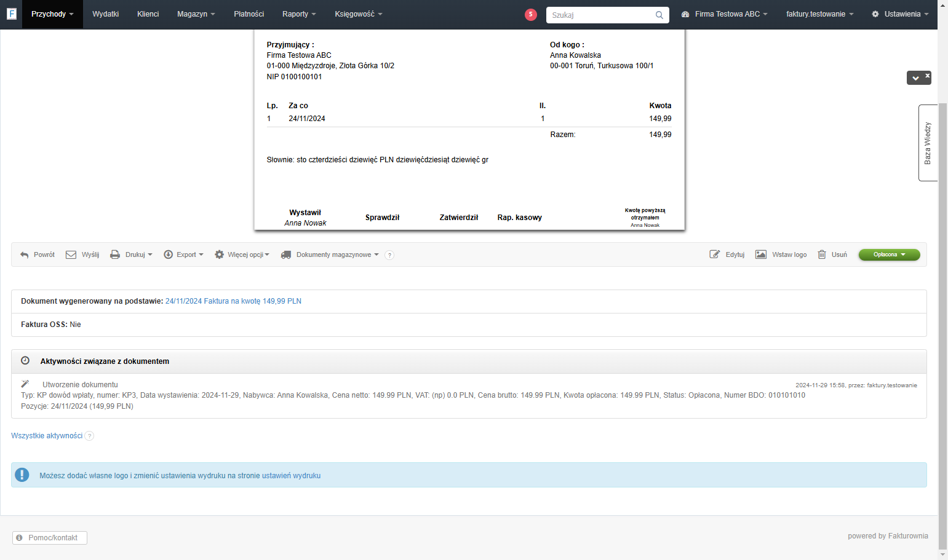Screen dimensions: 948x560
Task: Open the Baza Wiedzy side tab
Action: 928,143
